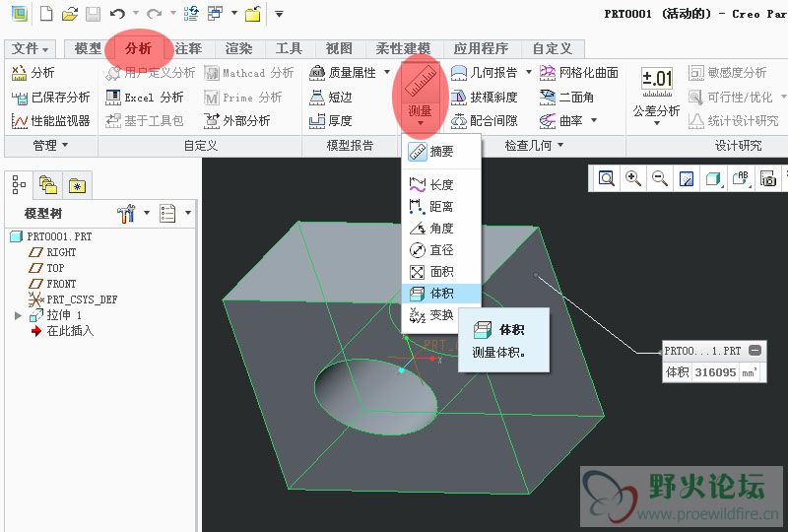Switch to the 柔性建模 tab

[403, 49]
